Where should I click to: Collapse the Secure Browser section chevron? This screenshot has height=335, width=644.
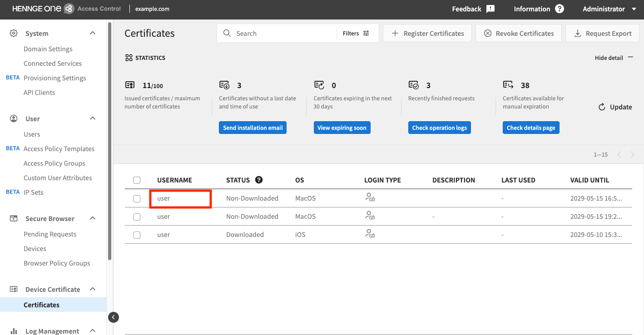tap(93, 218)
